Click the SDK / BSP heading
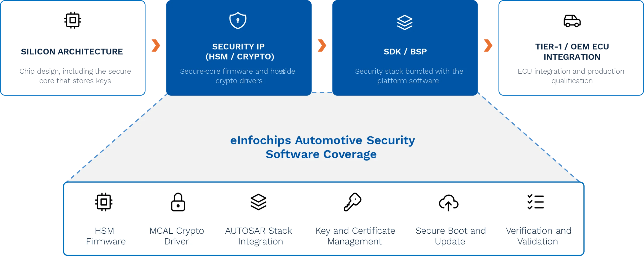 tap(405, 52)
